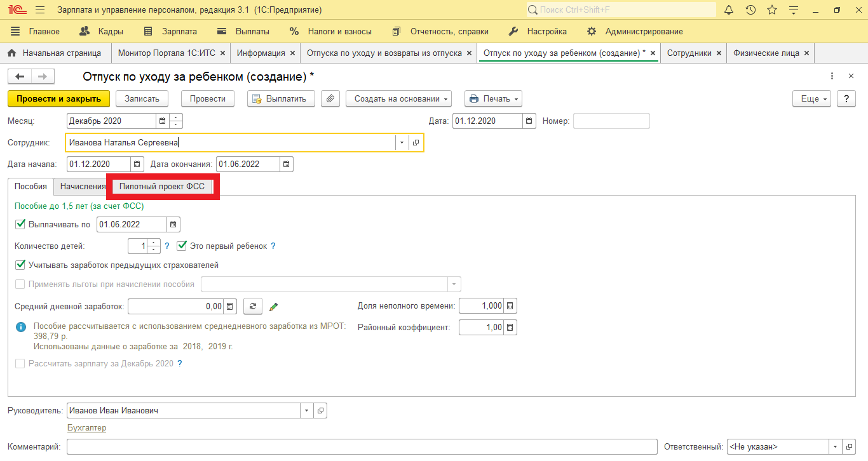Open calendar picker for Дата начала
Viewport: 868px width, 461px height.
coord(137,164)
